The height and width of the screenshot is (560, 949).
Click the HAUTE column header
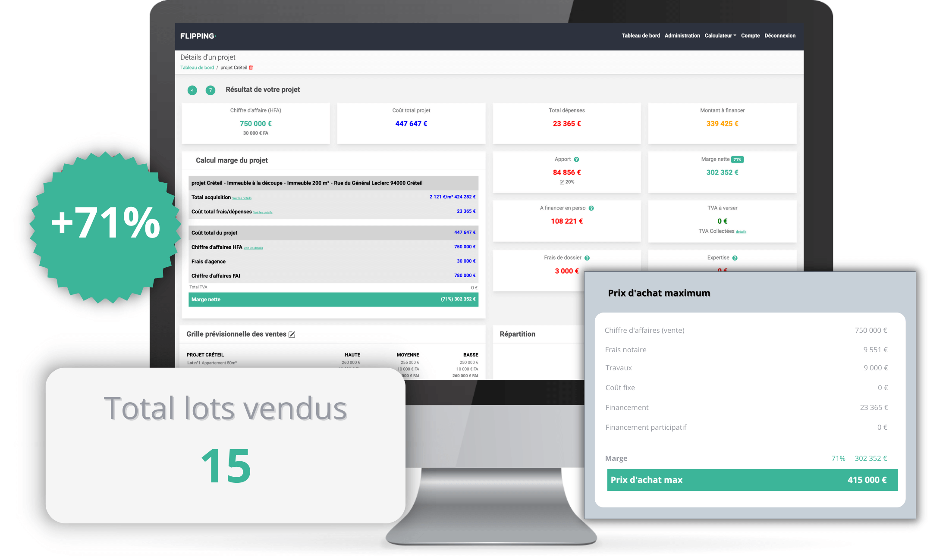click(352, 355)
